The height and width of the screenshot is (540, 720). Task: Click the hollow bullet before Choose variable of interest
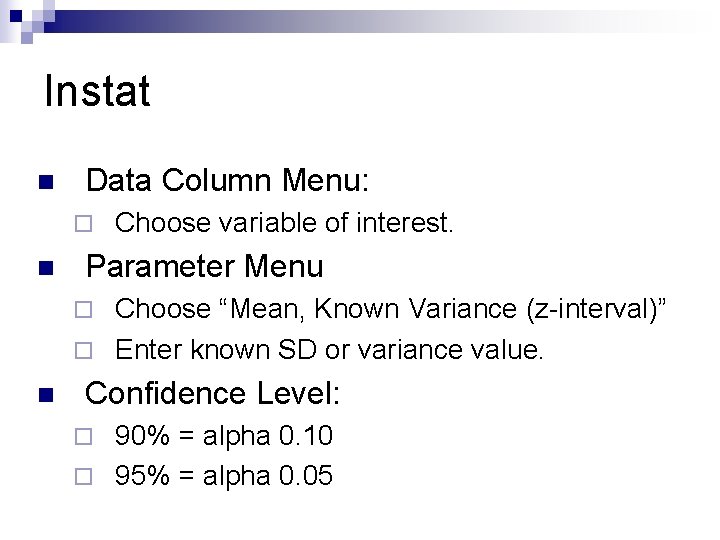(x=86, y=224)
